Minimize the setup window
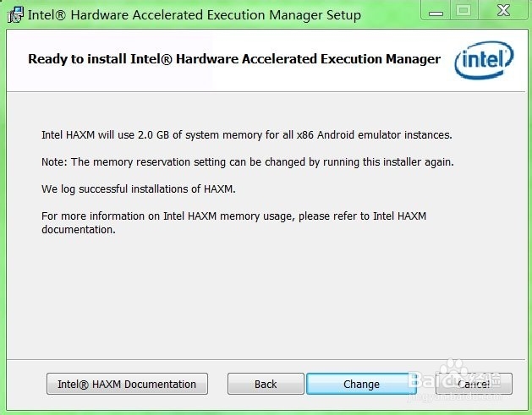 436,11
